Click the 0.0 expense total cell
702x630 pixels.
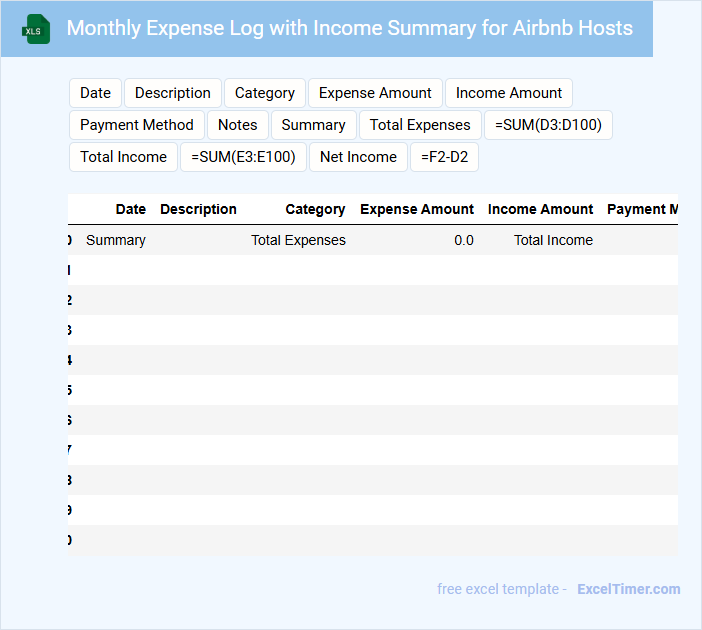(x=463, y=240)
